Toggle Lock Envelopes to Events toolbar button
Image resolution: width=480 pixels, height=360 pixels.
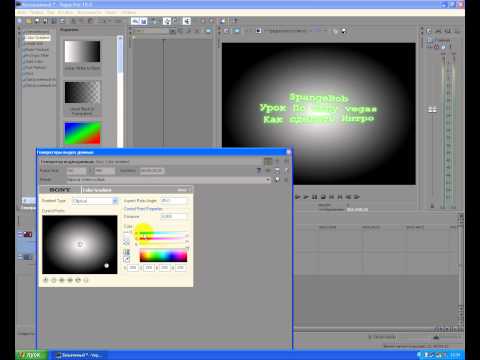(x=167, y=21)
